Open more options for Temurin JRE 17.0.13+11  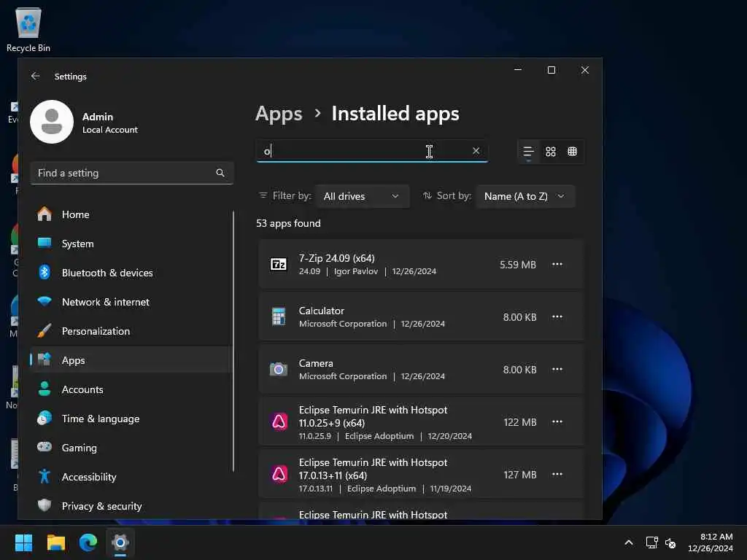pyautogui.click(x=557, y=474)
